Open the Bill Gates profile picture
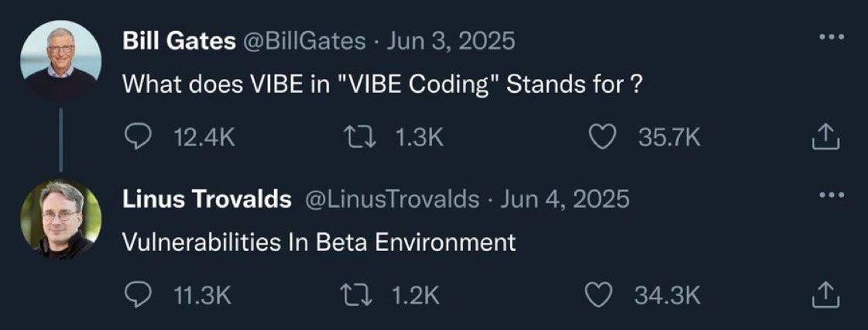868x330 pixels. 60,60
